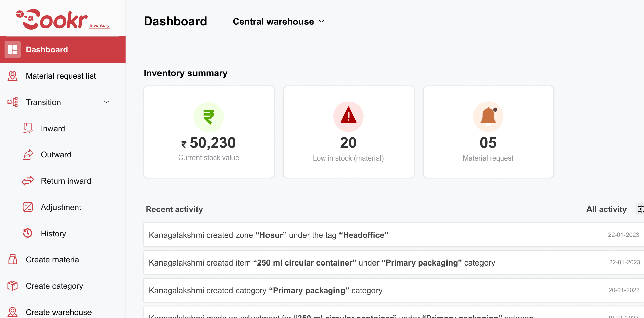The image size is (644, 318).
Task: Open the Material request summary card
Action: point(488,132)
